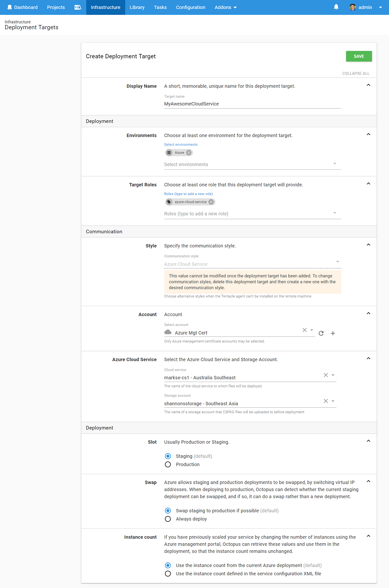Screen dimensions: 389x588
Task: Go to the Library tab
Action: pyautogui.click(x=137, y=7)
